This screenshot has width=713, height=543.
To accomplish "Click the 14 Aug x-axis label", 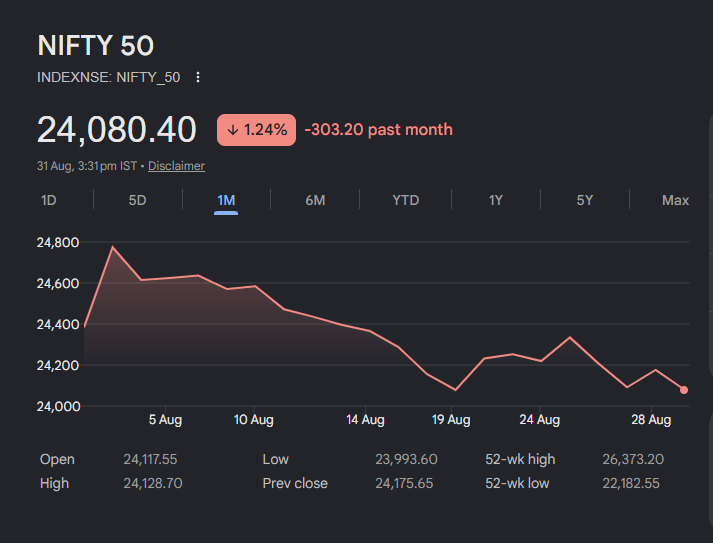I will (x=365, y=419).
